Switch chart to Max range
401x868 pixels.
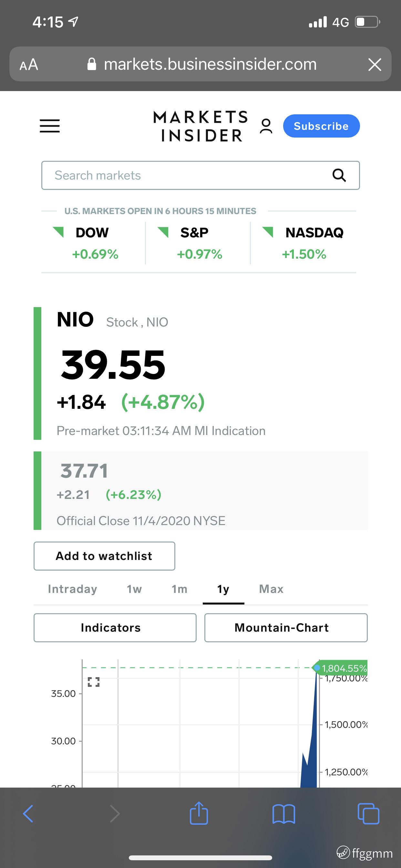271,589
